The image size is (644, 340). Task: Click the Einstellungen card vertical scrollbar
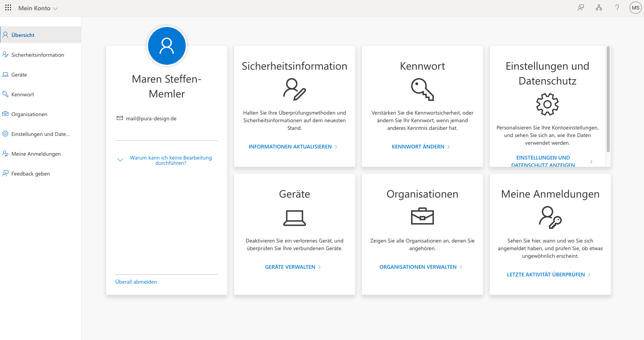pyautogui.click(x=608, y=99)
